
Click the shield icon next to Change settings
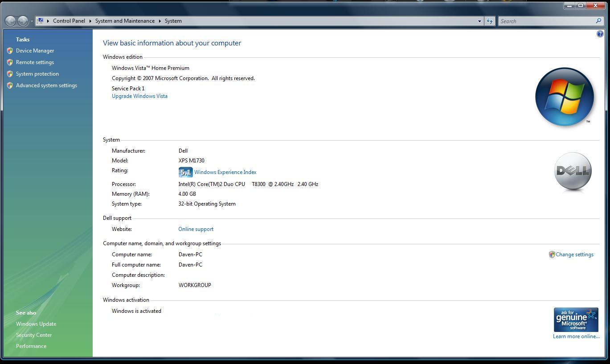pyautogui.click(x=552, y=255)
